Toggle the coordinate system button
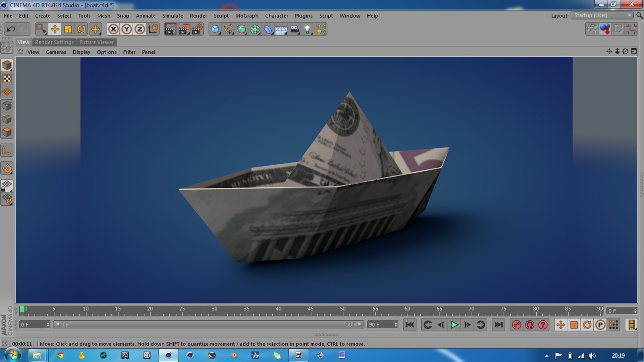Image resolution: width=644 pixels, height=362 pixels. pyautogui.click(x=153, y=29)
